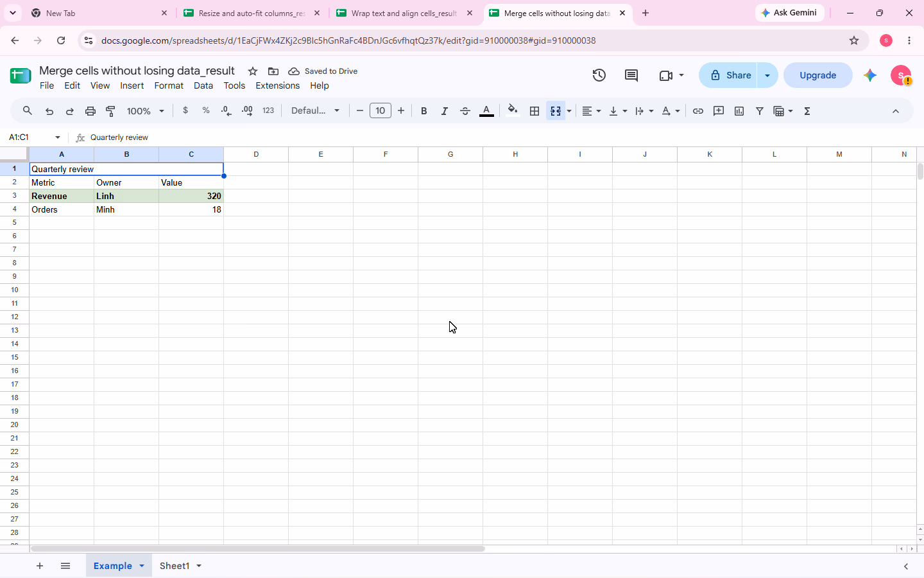Click the insert chart icon
Screen dimensions: 924x578
[739, 111]
